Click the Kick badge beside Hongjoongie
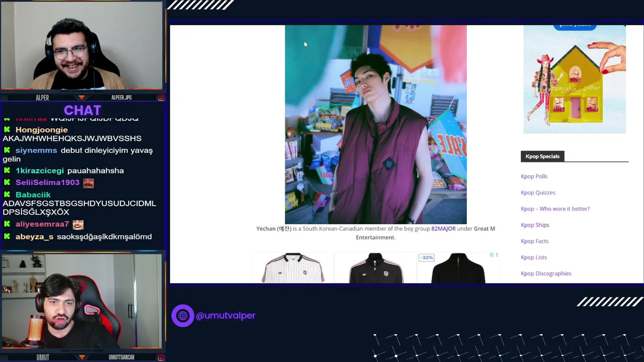The width and height of the screenshot is (644, 362). click(x=7, y=130)
